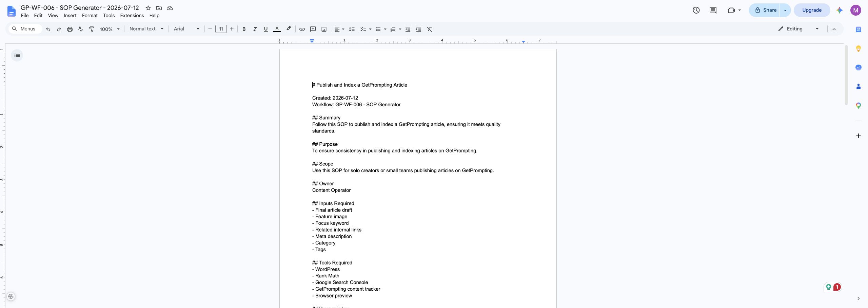Image resolution: width=868 pixels, height=308 pixels.
Task: Toggle underline formatting
Action: (265, 29)
